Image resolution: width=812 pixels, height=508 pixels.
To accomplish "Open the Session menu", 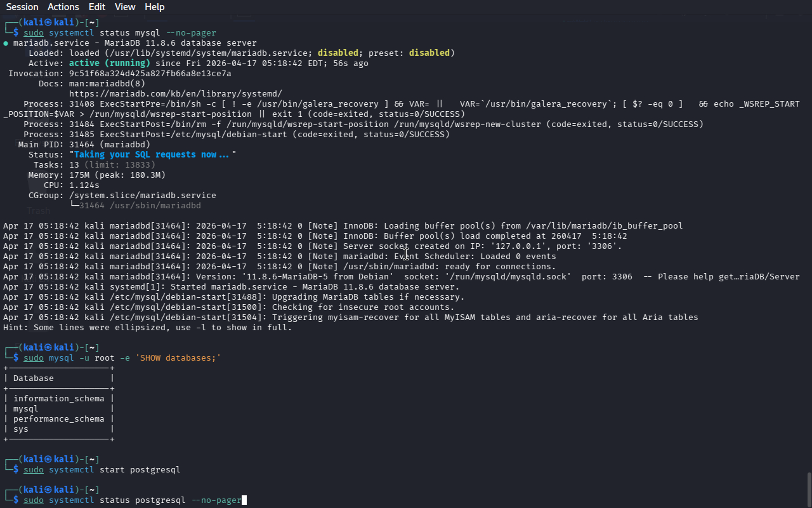I will pyautogui.click(x=22, y=7).
